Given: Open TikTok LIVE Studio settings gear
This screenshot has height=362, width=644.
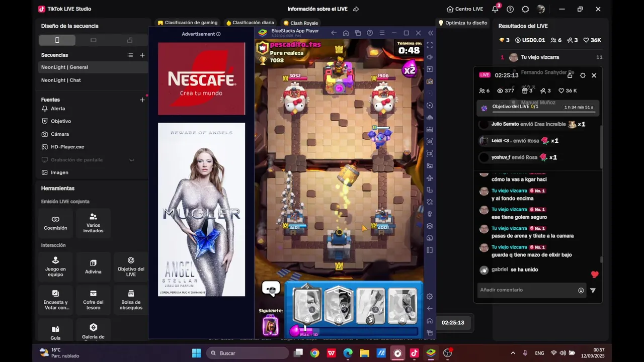Looking at the screenshot, I should (525, 9).
